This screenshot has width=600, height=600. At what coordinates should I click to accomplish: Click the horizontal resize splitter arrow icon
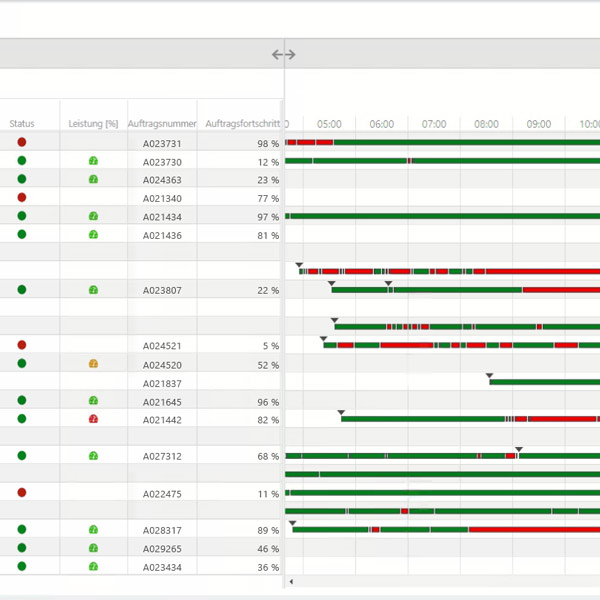[x=284, y=55]
